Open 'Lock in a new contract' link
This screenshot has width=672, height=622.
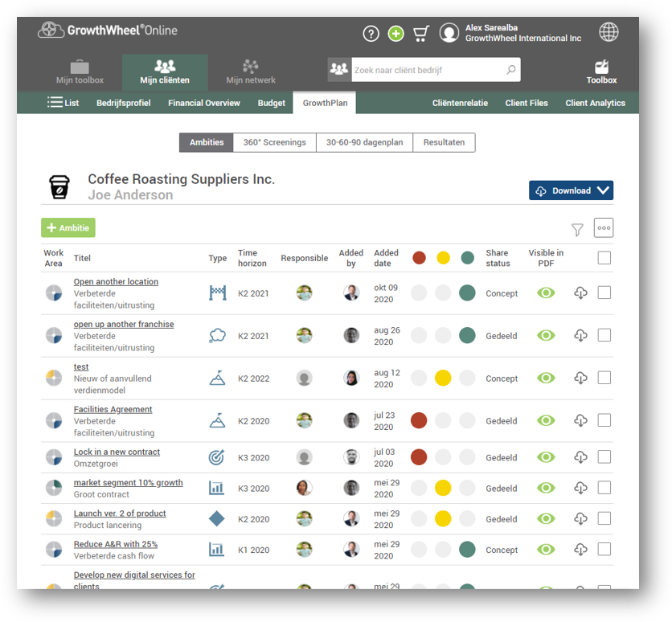117,452
